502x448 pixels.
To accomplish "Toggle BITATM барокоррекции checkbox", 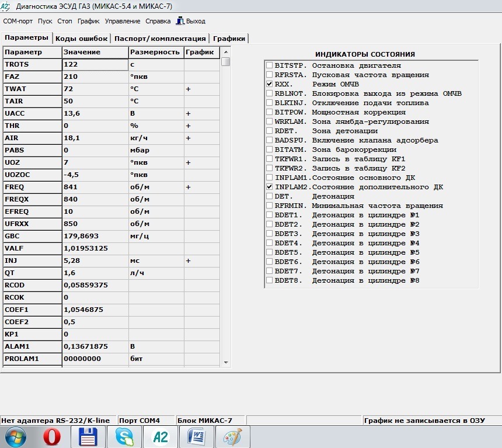I will (x=270, y=150).
